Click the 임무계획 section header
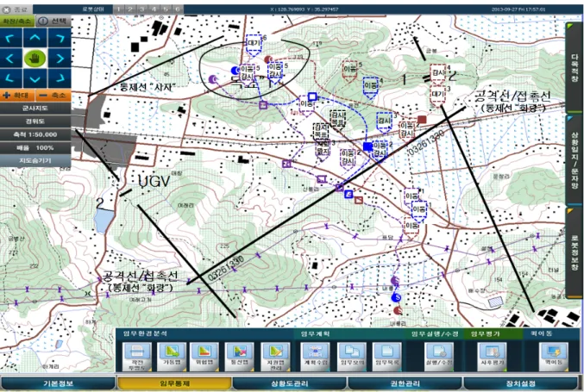This screenshot has height=392, width=584. click(x=315, y=333)
